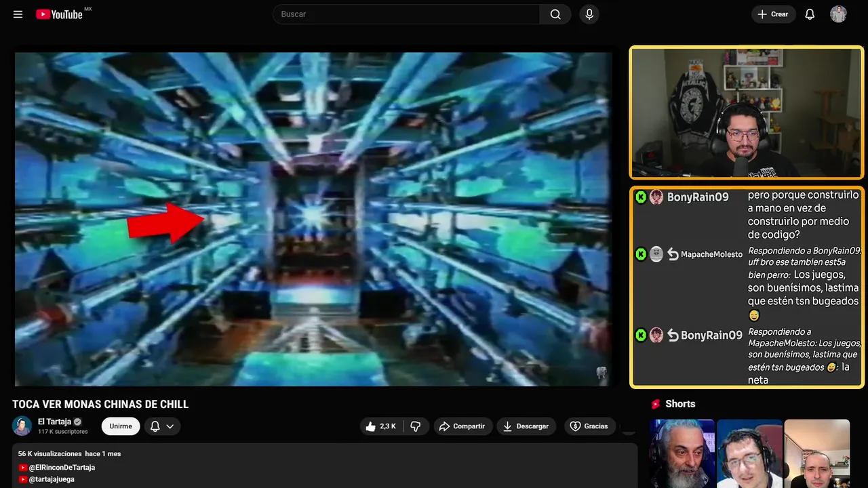Click the video player area

pos(313,218)
